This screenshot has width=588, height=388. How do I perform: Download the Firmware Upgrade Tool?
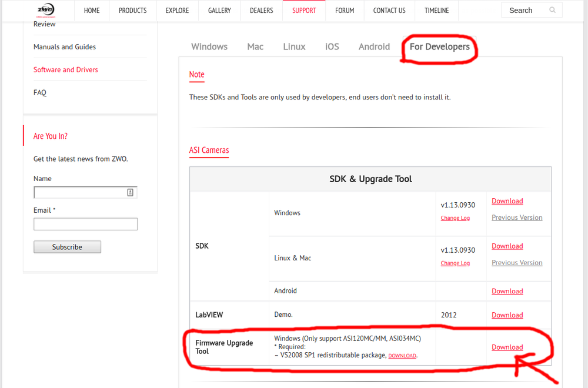(x=507, y=347)
